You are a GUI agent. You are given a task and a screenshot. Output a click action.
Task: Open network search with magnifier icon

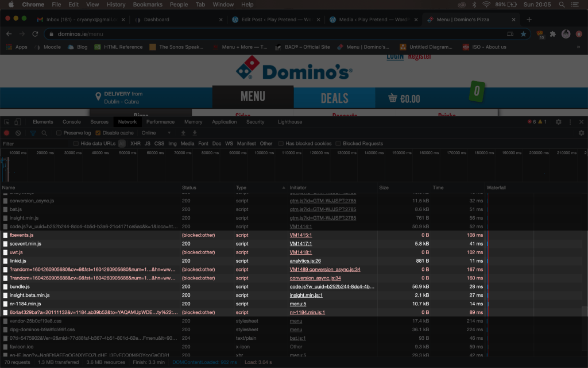point(44,133)
